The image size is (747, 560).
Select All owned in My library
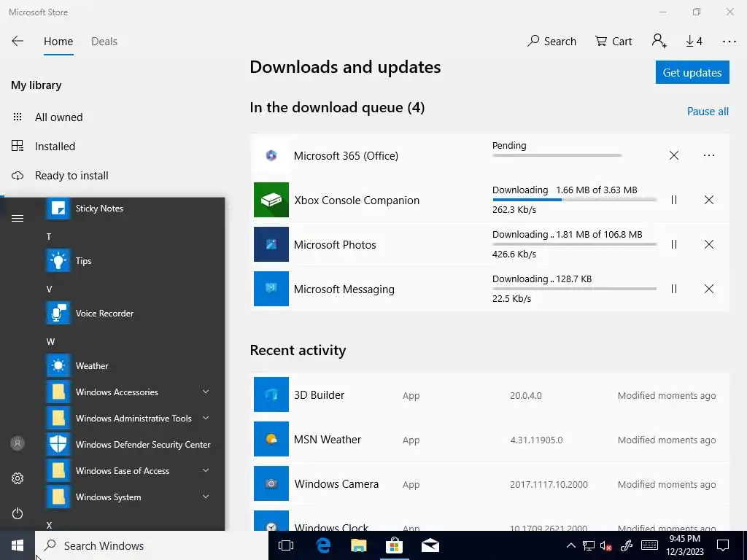[x=58, y=117]
